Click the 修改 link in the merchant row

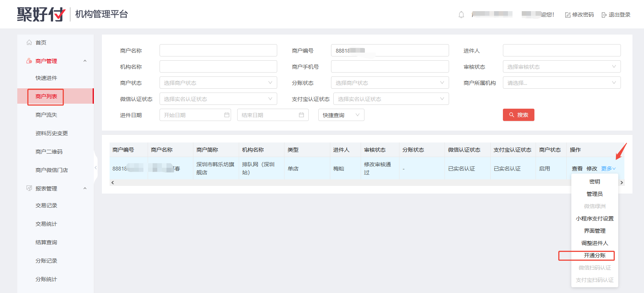(x=592, y=169)
